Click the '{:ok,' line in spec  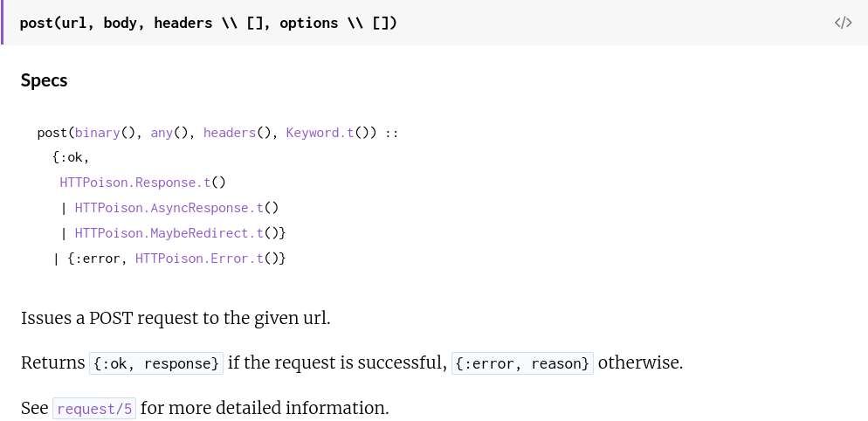(71, 158)
